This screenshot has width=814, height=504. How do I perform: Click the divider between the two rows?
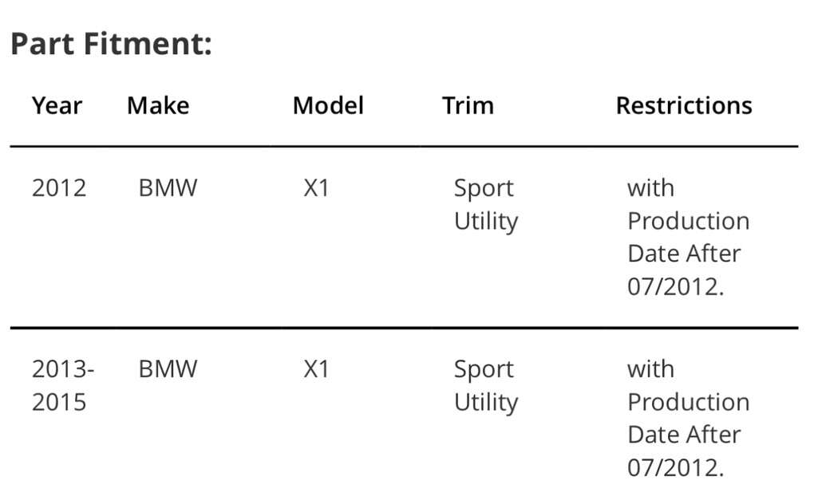[x=404, y=328]
